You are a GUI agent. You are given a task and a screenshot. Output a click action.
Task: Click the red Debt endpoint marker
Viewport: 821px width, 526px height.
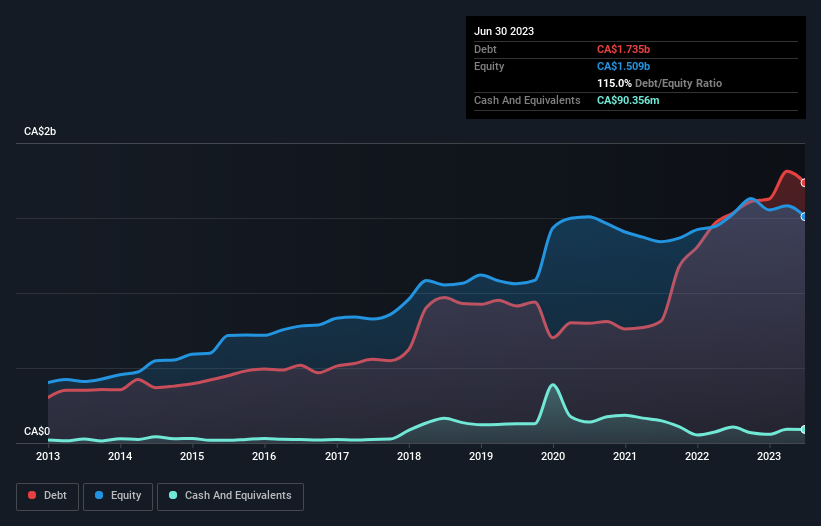click(804, 183)
